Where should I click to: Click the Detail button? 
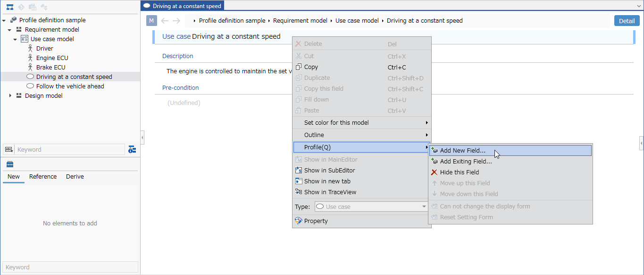[627, 21]
